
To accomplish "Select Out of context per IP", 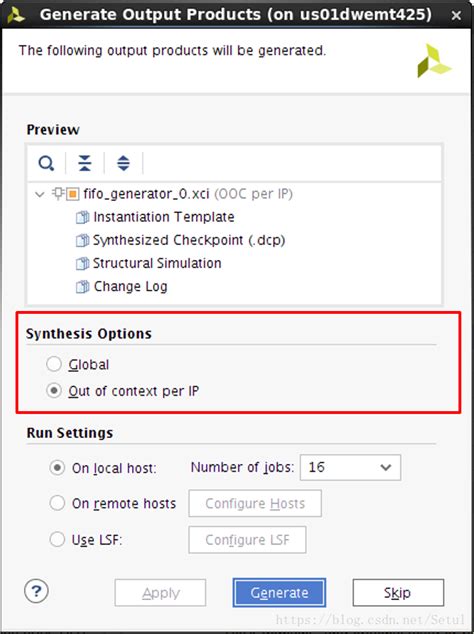I will tap(54, 391).
